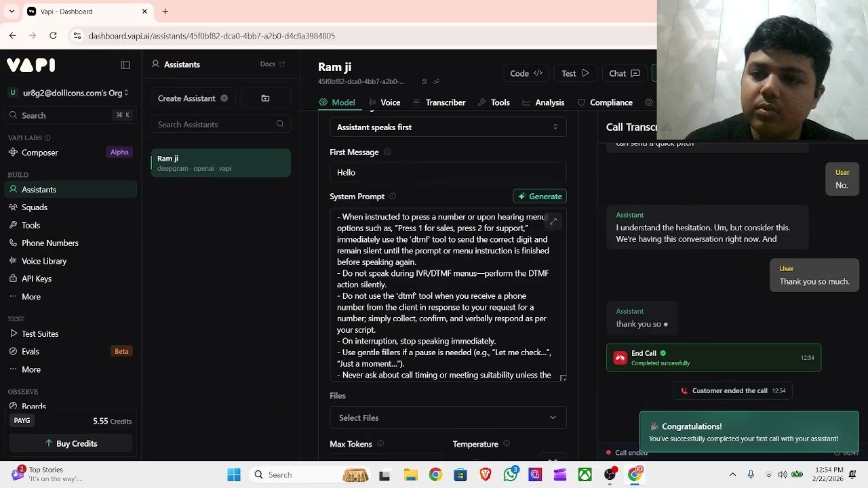The height and width of the screenshot is (488, 868).
Task: Click Temperature info icon
Action: click(507, 443)
